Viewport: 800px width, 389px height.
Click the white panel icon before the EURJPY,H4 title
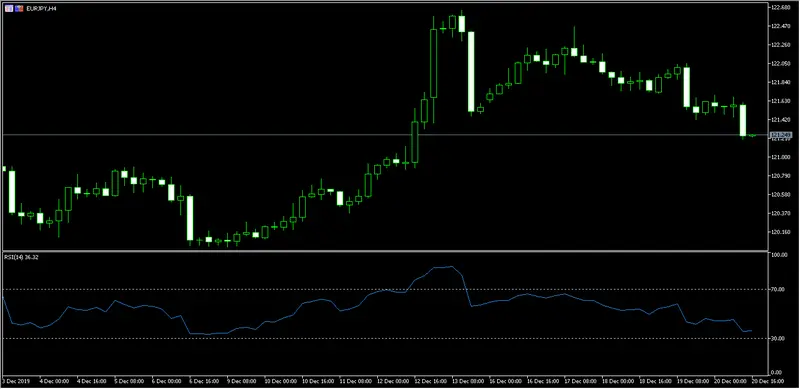pyautogui.click(x=8, y=9)
